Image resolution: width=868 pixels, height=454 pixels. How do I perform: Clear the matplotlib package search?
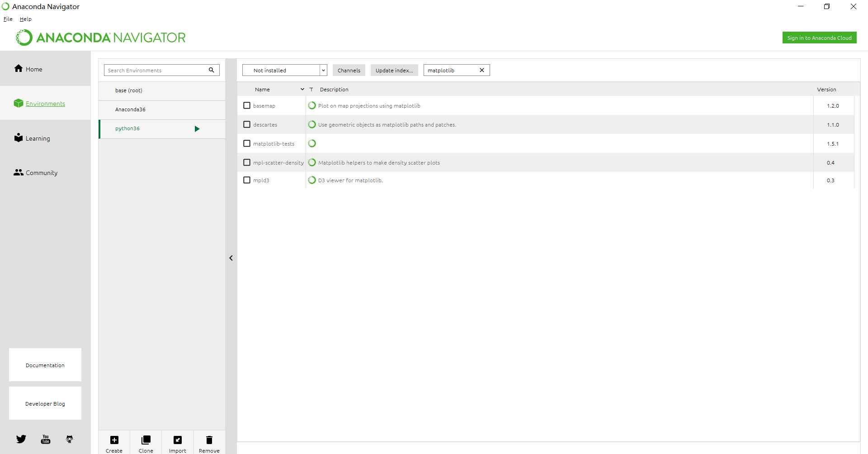[482, 70]
